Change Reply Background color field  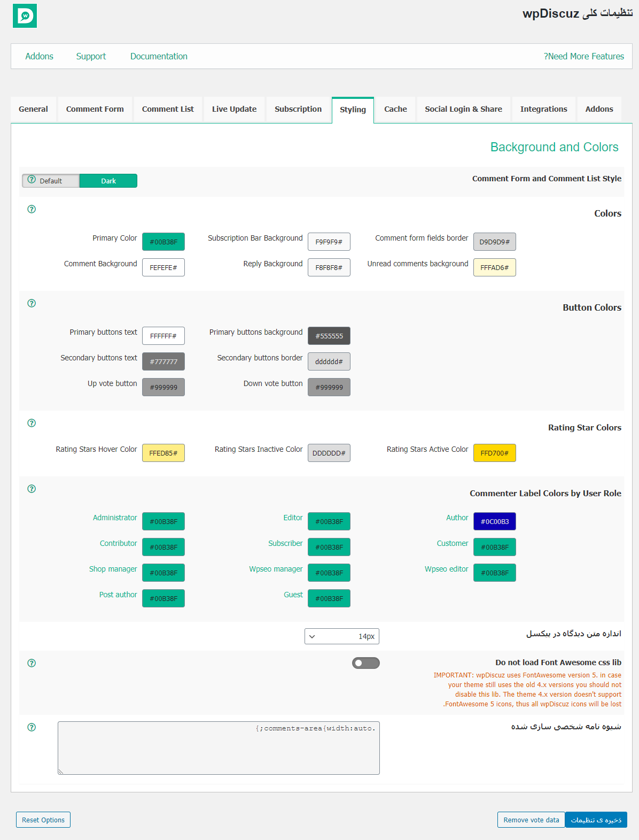tap(329, 267)
